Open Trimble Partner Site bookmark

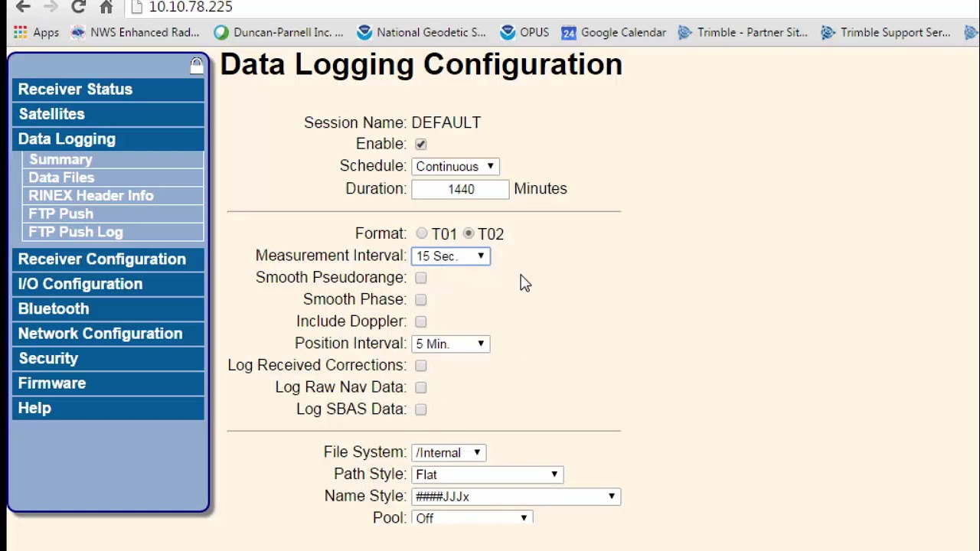[743, 32]
